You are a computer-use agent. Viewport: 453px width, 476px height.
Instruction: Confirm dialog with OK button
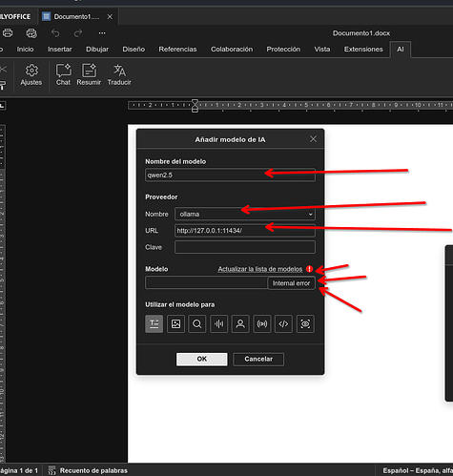tap(202, 359)
